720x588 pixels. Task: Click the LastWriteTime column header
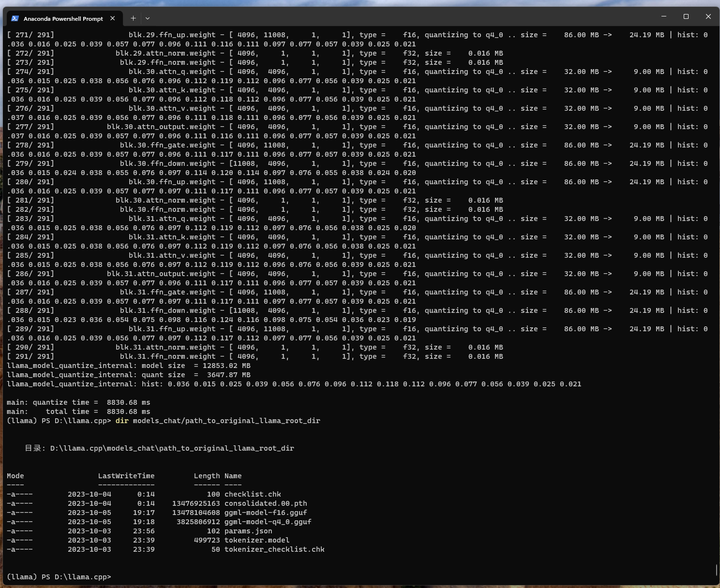126,476
